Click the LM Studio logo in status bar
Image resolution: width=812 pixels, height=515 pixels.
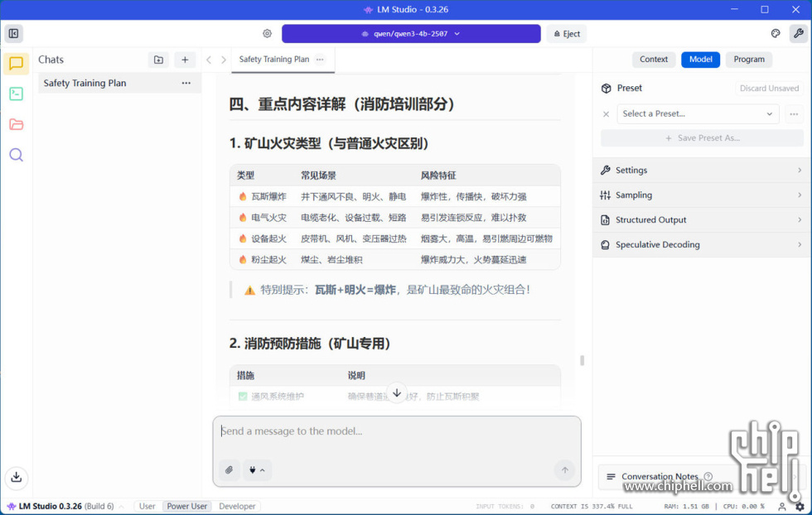[11, 506]
